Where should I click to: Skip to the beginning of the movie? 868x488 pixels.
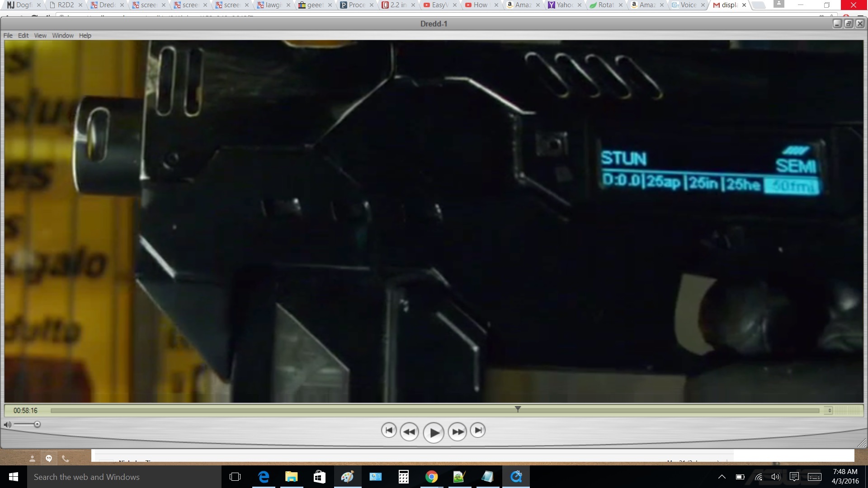(389, 430)
